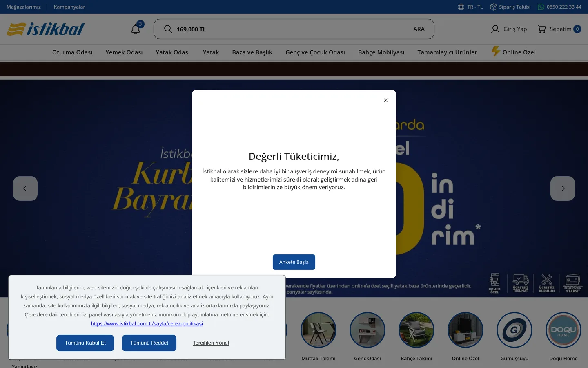Accept all cookies with Tümünü Kabul Et
This screenshot has width=588, height=368.
coord(85,343)
